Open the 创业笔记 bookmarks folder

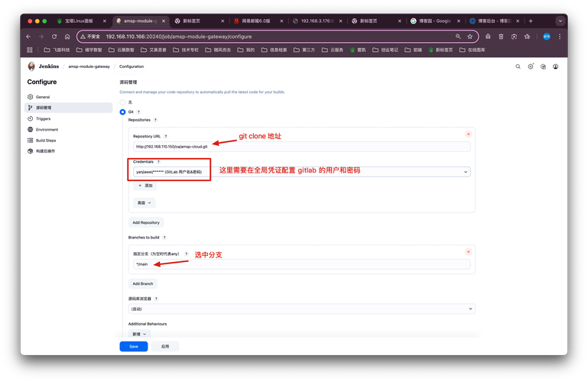385,50
